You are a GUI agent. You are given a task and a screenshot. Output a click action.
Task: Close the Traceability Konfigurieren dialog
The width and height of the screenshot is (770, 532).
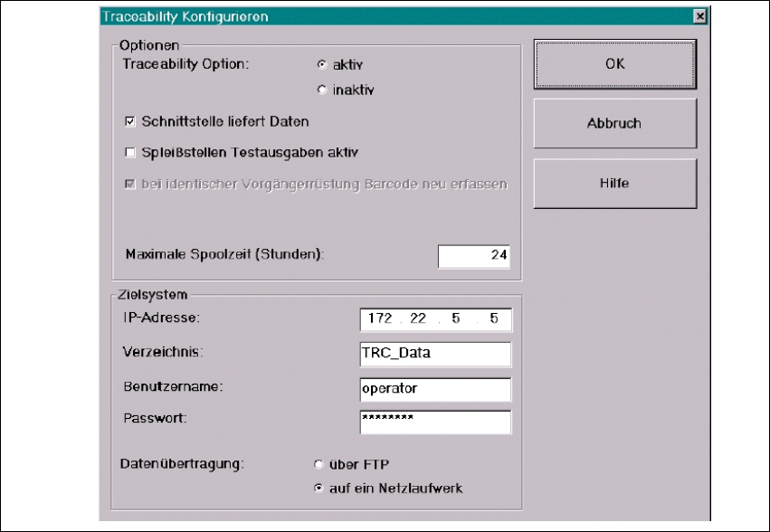699,16
